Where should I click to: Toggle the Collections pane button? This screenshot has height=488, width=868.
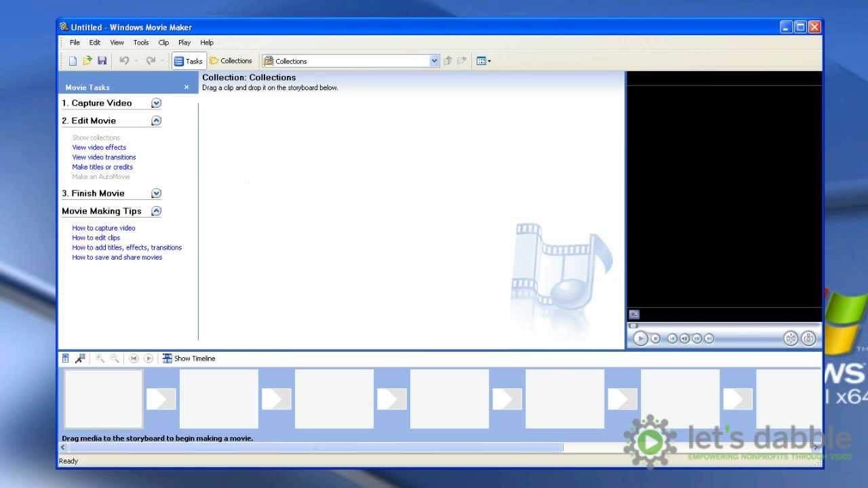coord(231,61)
